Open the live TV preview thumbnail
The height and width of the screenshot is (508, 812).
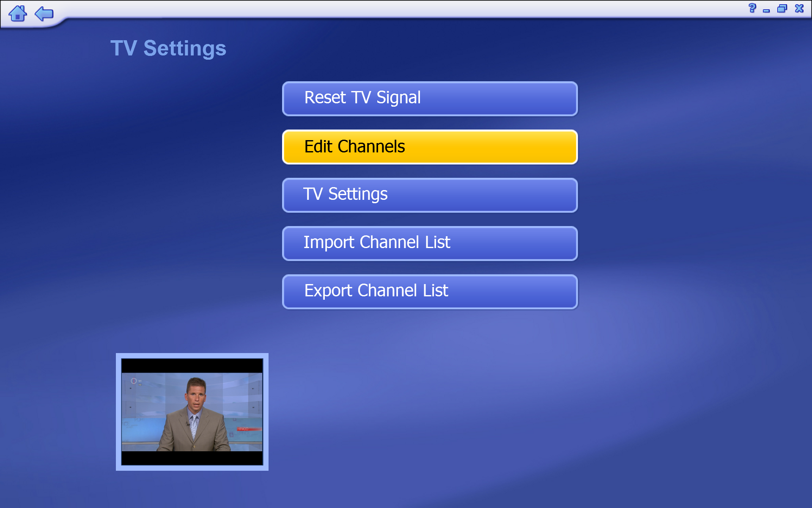[192, 411]
